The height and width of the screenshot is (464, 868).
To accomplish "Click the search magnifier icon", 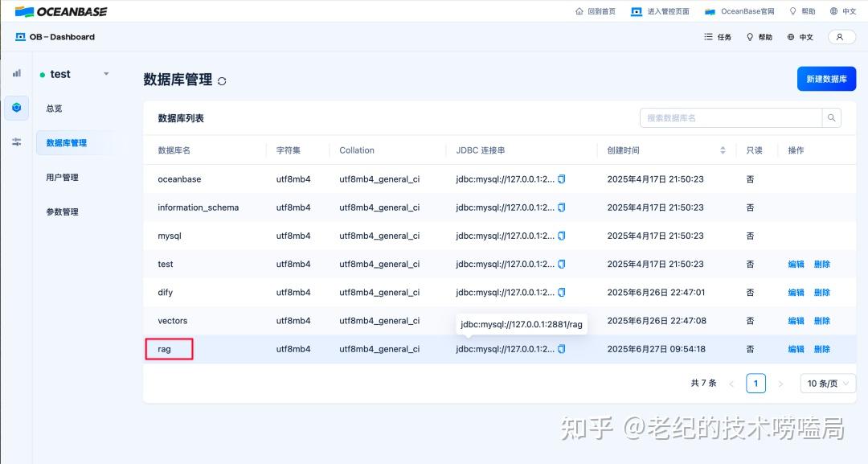I will (x=832, y=117).
